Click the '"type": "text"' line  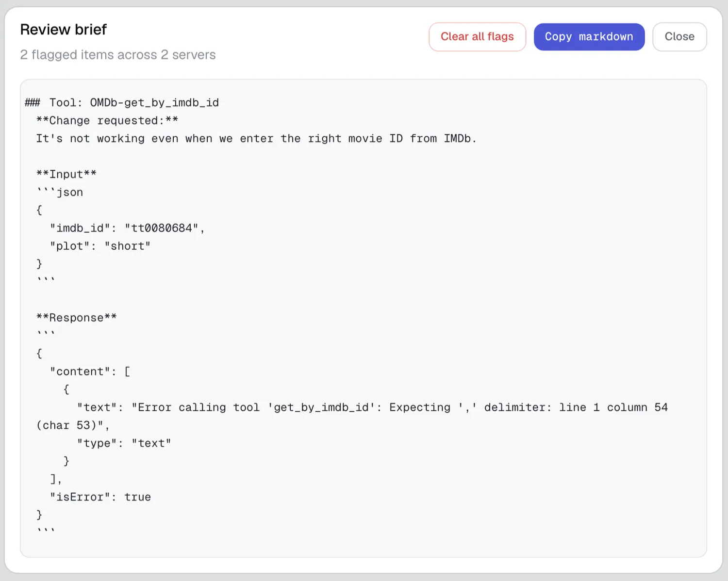(124, 444)
